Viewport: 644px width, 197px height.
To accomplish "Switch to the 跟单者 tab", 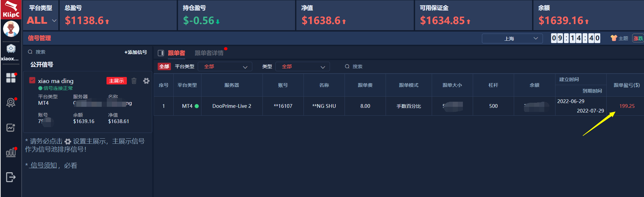I will pos(176,53).
